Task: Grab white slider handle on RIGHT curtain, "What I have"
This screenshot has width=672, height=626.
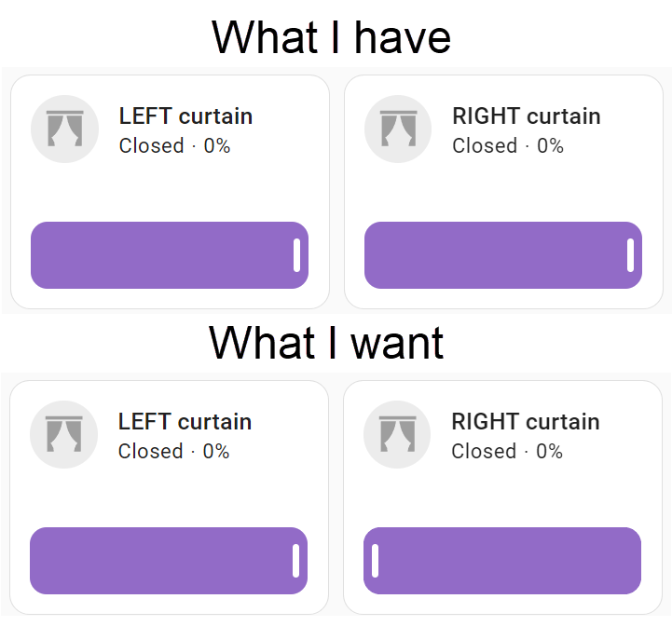Action: pyautogui.click(x=630, y=255)
